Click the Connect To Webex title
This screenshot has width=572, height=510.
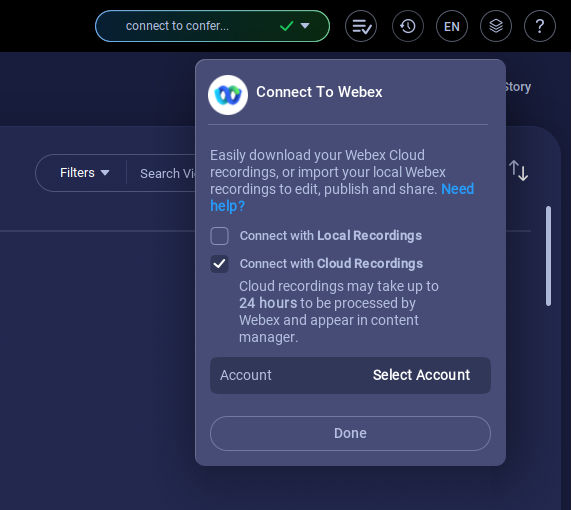click(x=319, y=92)
